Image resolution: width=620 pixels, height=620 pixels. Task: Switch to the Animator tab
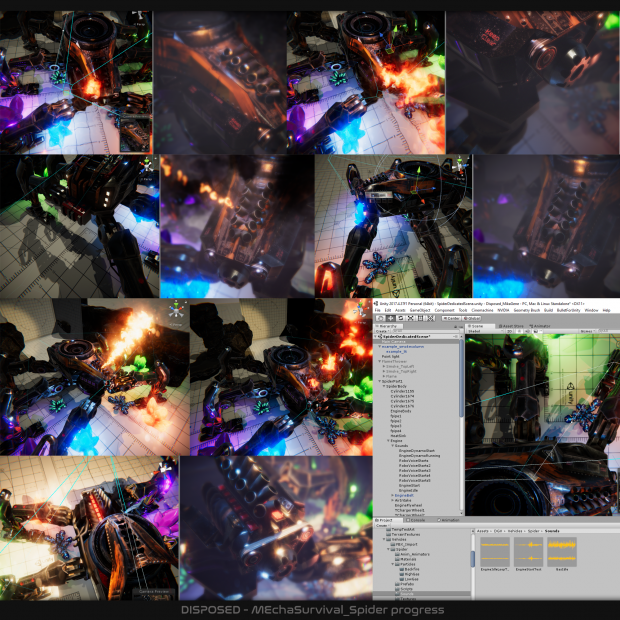click(539, 326)
